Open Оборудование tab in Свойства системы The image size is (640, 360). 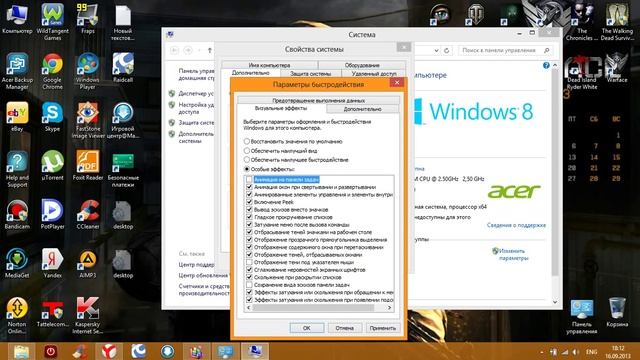[x=362, y=65]
